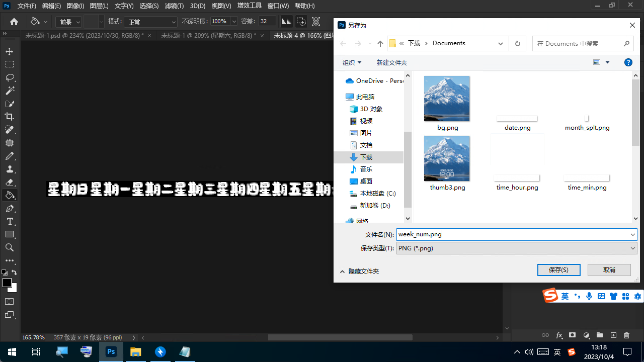The width and height of the screenshot is (644, 362).
Task: Select the Eraser tool
Action: point(10,182)
